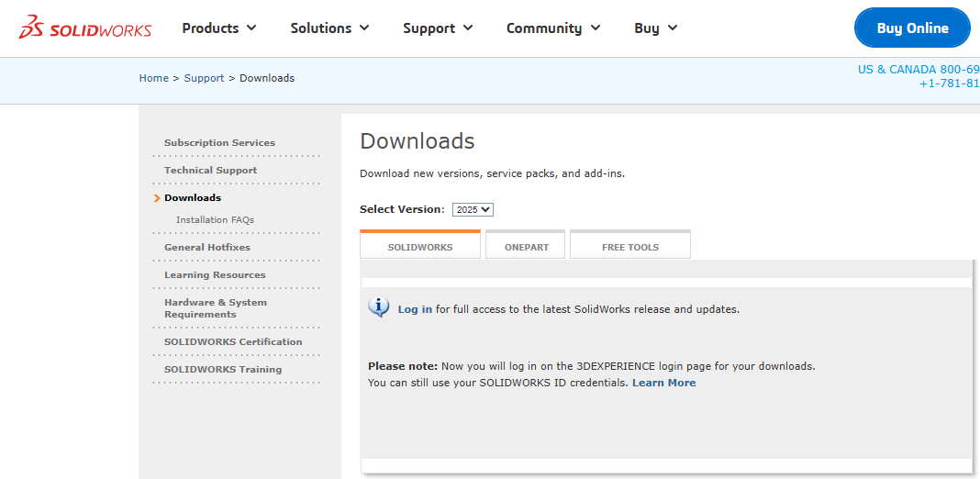Viewport: 980px width, 479px height.
Task: Expand the Products menu
Action: (219, 28)
